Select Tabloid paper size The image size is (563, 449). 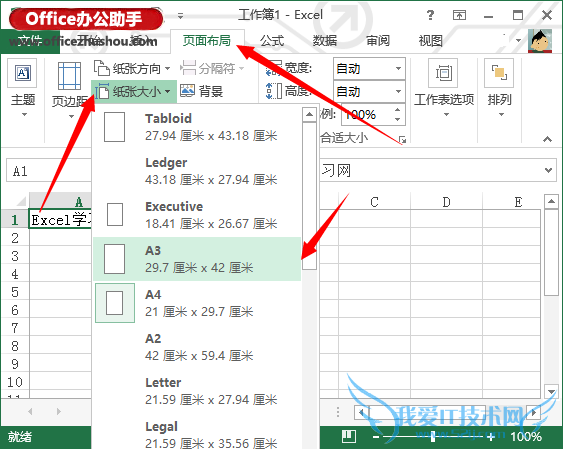coord(197,127)
